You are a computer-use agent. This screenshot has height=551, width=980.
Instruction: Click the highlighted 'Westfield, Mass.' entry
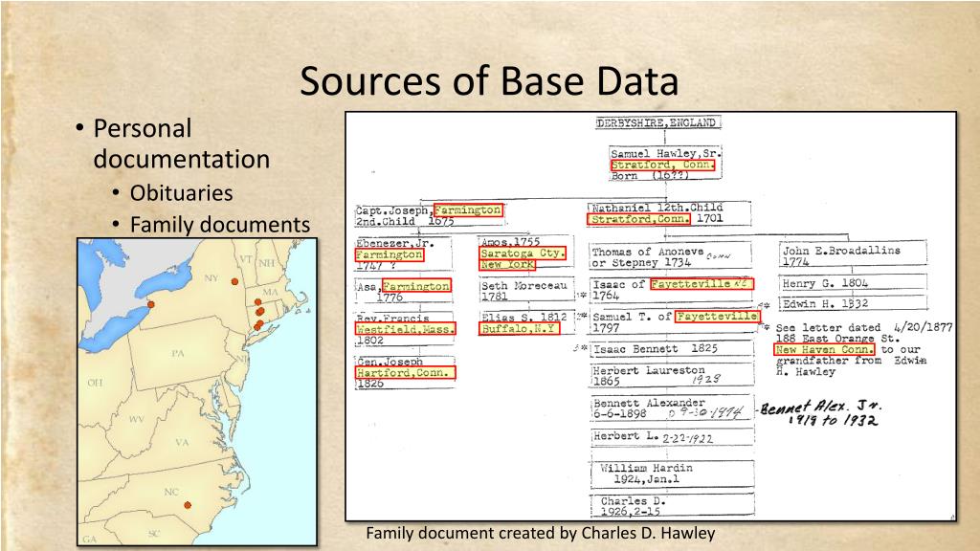click(405, 329)
